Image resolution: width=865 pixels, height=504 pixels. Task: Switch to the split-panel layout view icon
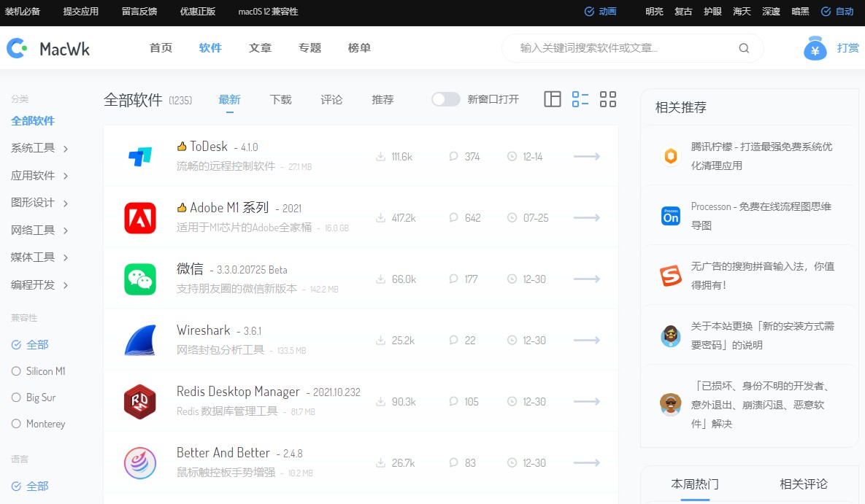coord(552,99)
